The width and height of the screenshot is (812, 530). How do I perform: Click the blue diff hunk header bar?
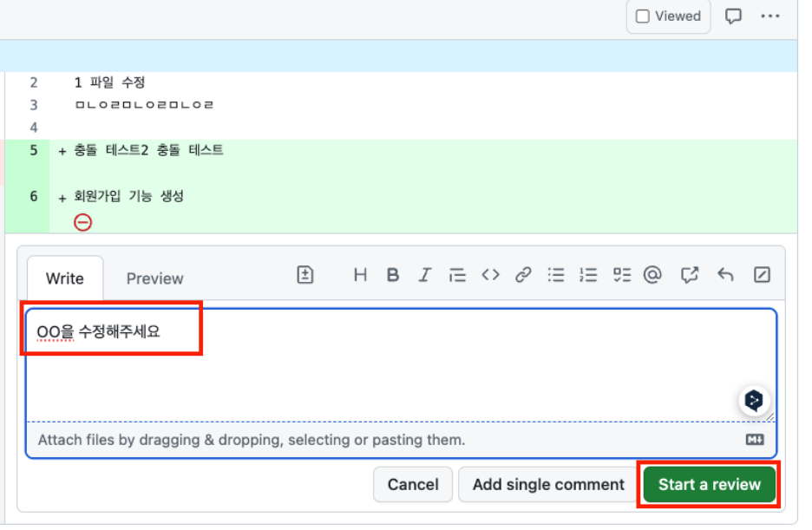[399, 56]
